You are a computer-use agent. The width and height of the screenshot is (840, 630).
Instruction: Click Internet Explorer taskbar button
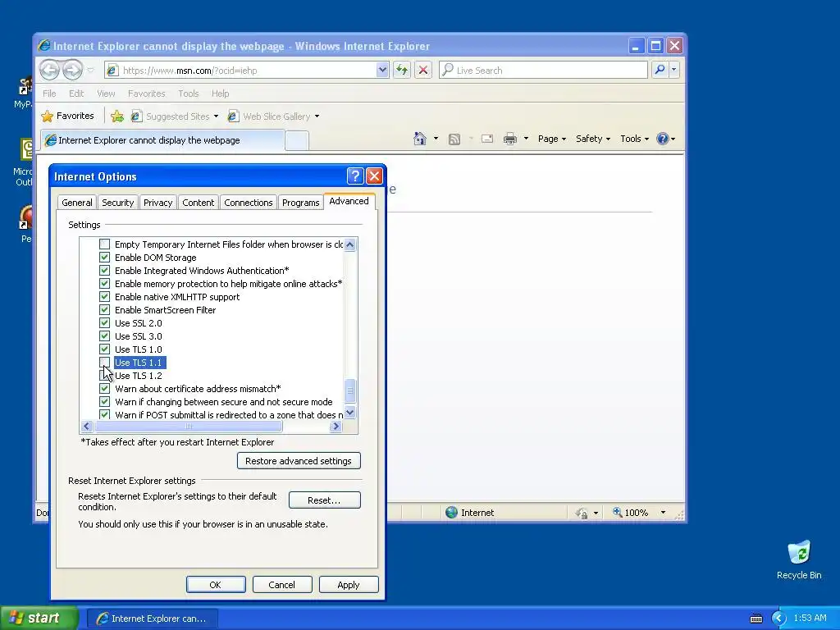[x=152, y=619]
